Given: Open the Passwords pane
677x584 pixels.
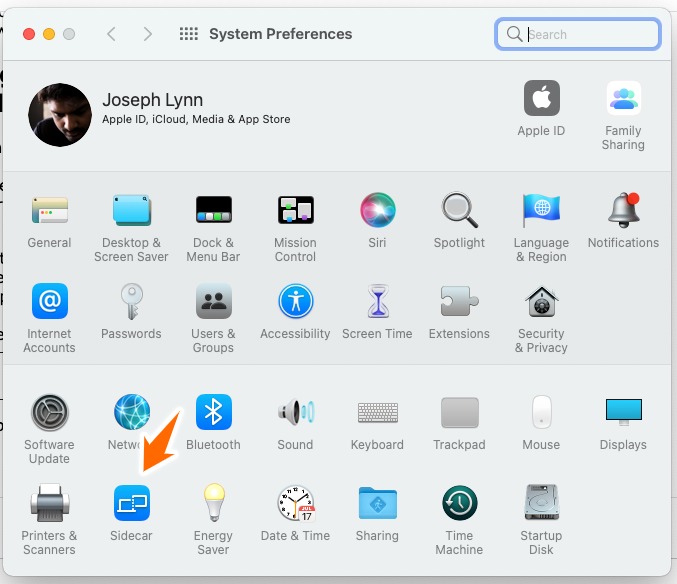Looking at the screenshot, I should coord(132,301).
